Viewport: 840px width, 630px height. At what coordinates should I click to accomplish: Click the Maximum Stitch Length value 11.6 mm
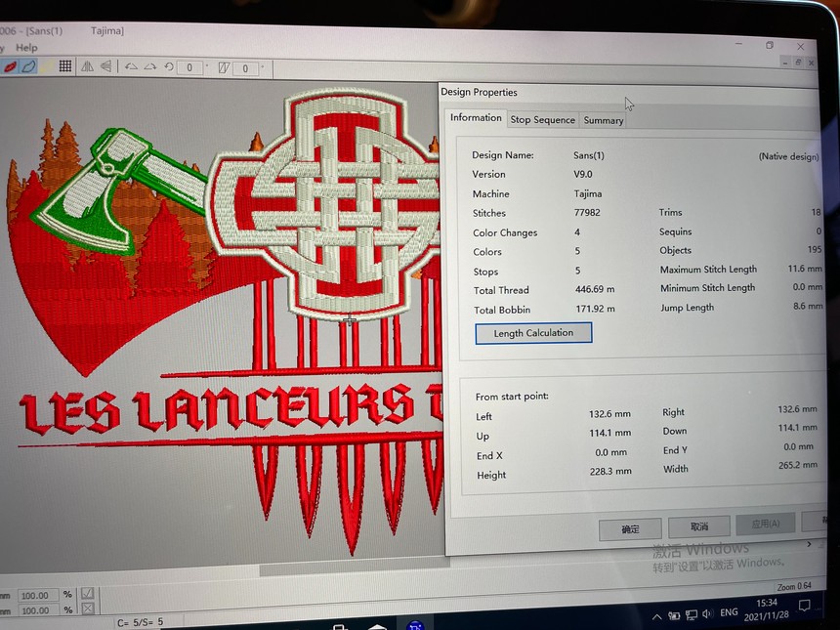pyautogui.click(x=805, y=269)
